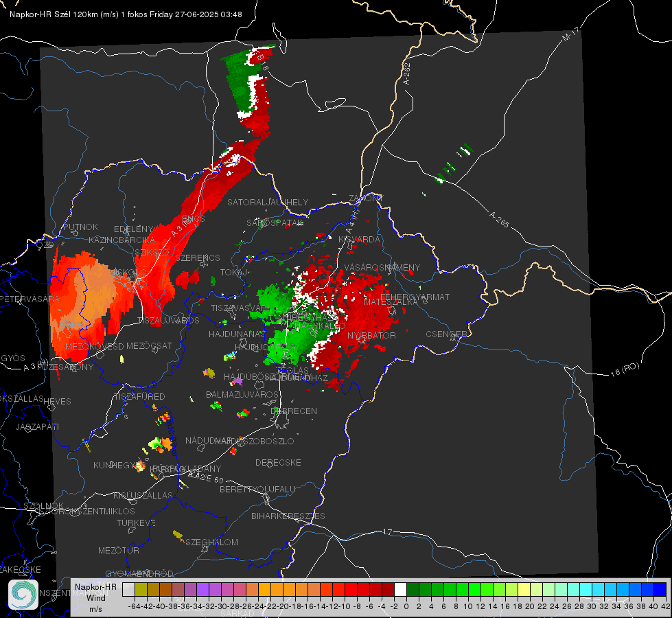Pick the violet swatch between -34 and -32
Viewport: 672px width, 618px height.
pos(202,589)
